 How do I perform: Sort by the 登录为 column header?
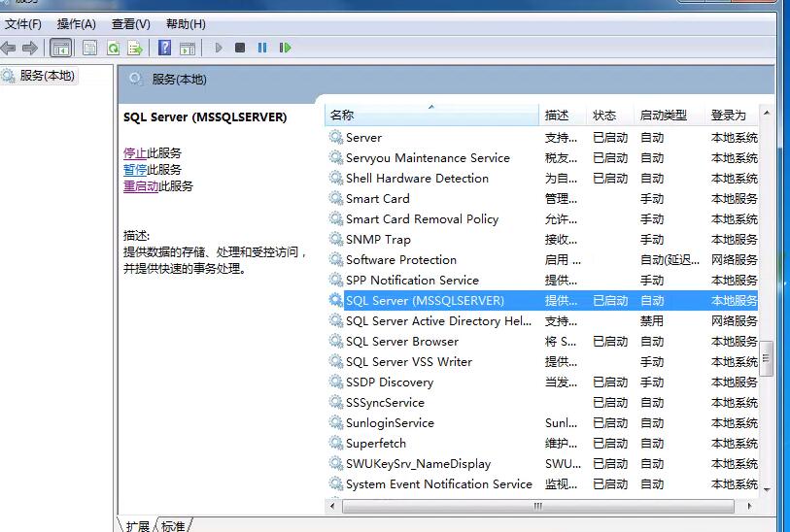coord(732,116)
